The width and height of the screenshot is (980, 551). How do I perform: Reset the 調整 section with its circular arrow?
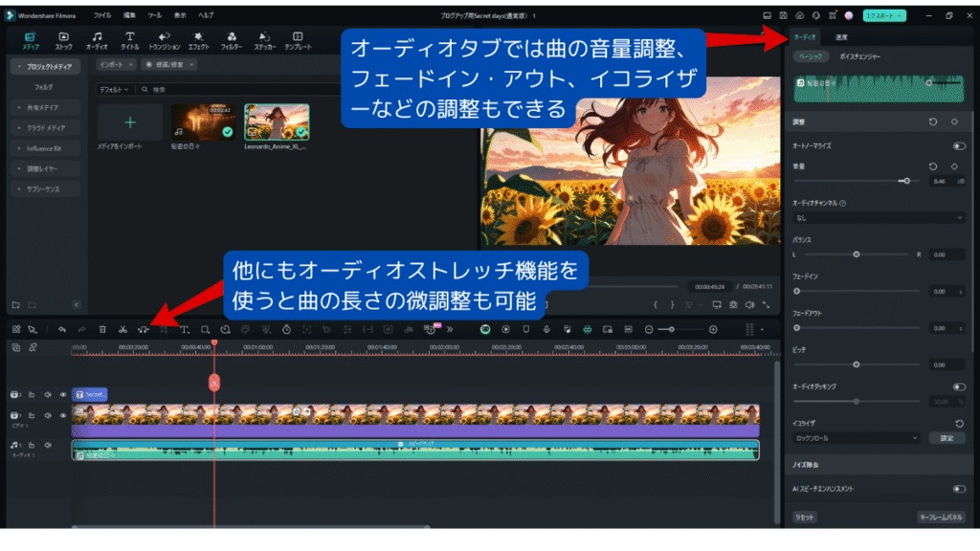[933, 121]
